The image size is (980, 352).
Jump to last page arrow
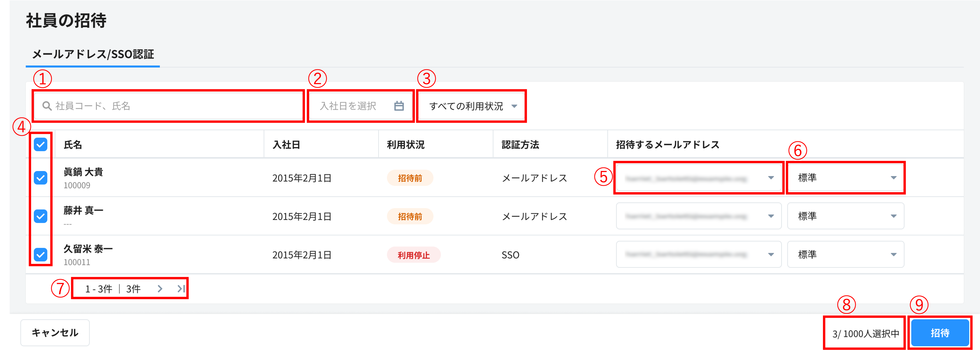pos(181,289)
